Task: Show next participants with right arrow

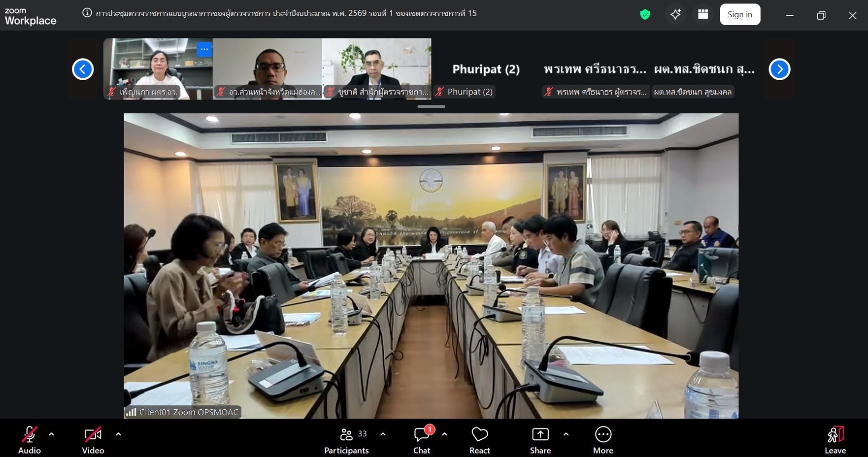Action: [779, 69]
